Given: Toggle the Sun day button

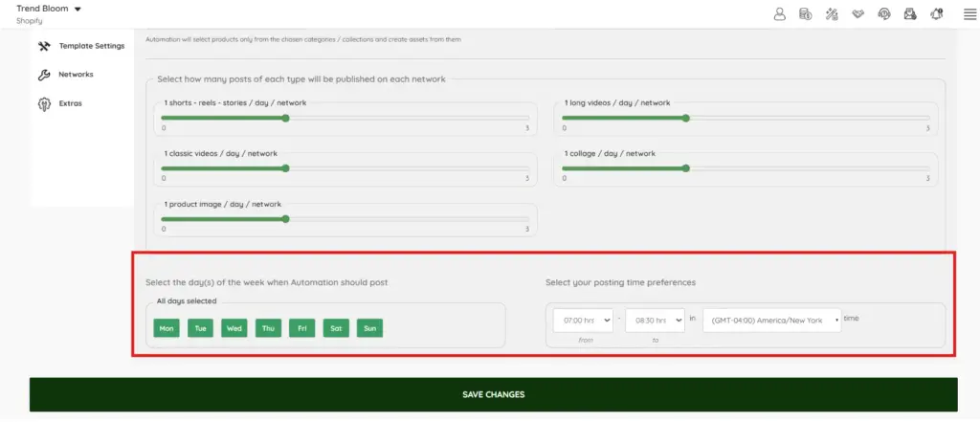Looking at the screenshot, I should (369, 328).
